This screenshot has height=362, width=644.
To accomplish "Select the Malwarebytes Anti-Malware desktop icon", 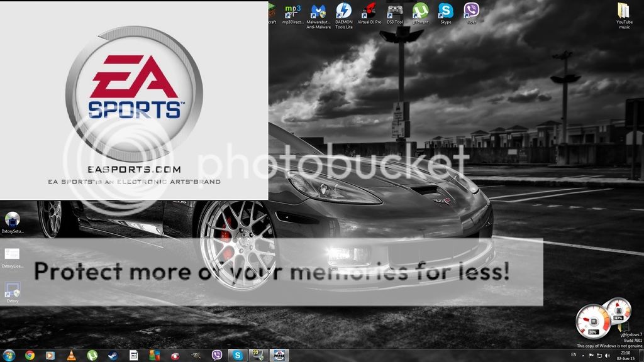I will point(318,13).
